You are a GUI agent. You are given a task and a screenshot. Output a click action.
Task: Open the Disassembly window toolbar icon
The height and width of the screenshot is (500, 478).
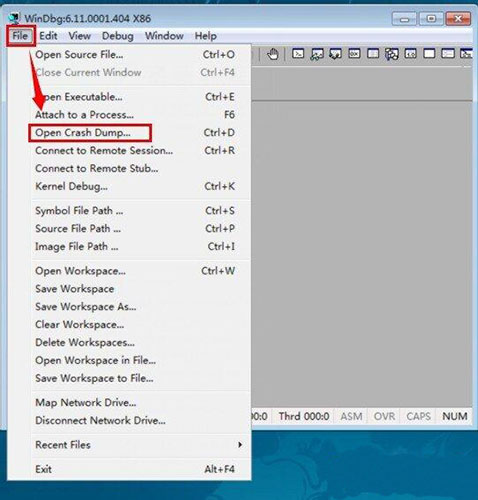pos(410,54)
